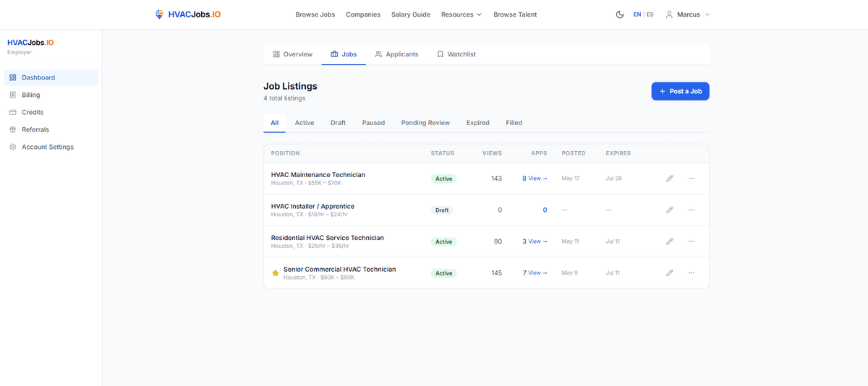Filter listings by Filled
Image resolution: width=868 pixels, height=386 pixels.
514,123
